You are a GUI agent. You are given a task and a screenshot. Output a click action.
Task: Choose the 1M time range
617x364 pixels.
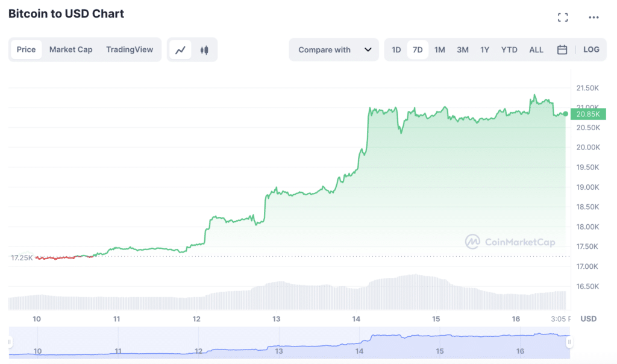(439, 50)
